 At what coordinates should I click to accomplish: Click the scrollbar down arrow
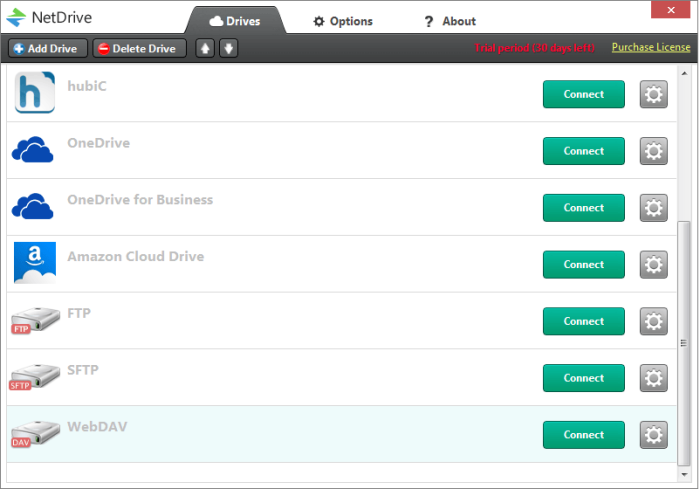coord(684,474)
